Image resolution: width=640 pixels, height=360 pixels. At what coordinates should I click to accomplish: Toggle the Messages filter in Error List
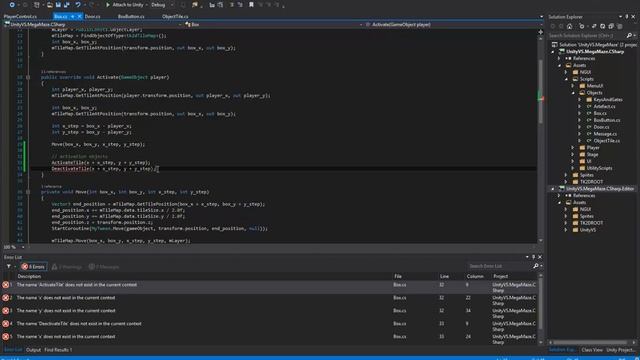click(104, 267)
